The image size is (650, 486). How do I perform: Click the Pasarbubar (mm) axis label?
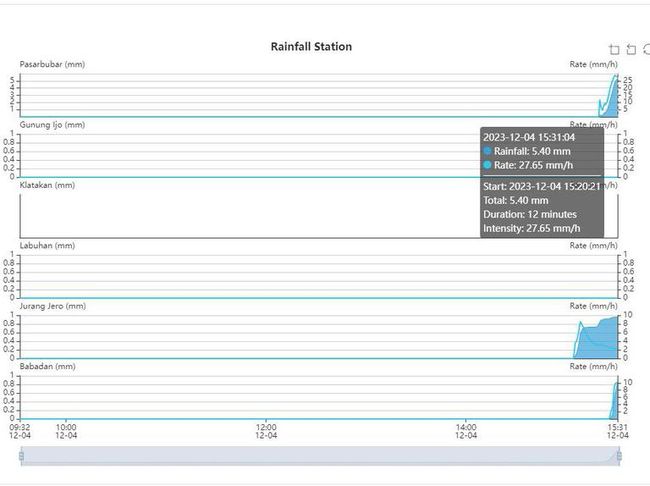pyautogui.click(x=52, y=65)
